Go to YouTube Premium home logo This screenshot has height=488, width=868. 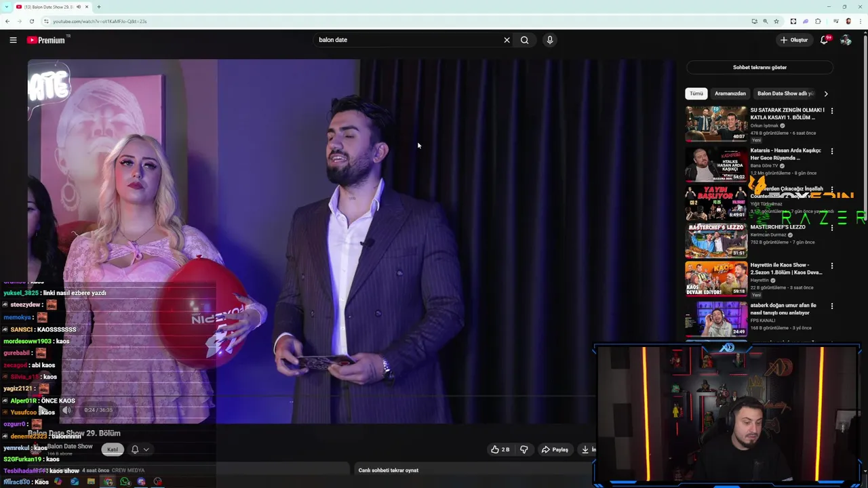click(46, 40)
